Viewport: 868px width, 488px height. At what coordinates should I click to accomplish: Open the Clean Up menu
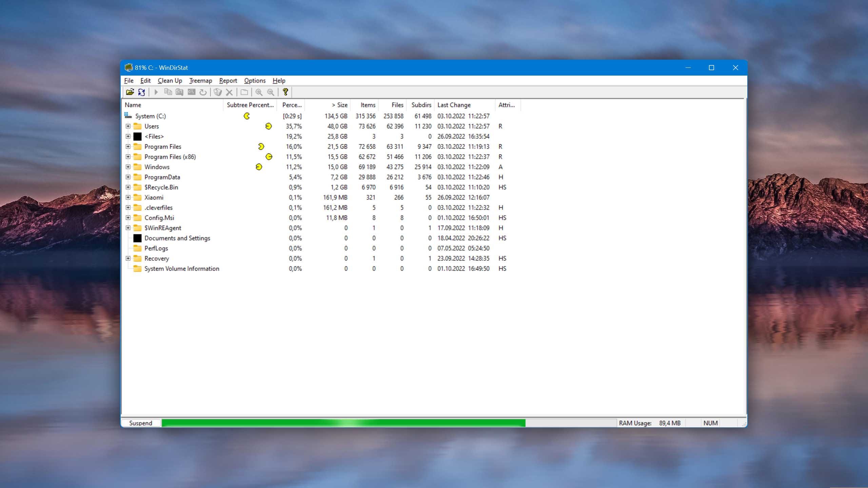170,81
